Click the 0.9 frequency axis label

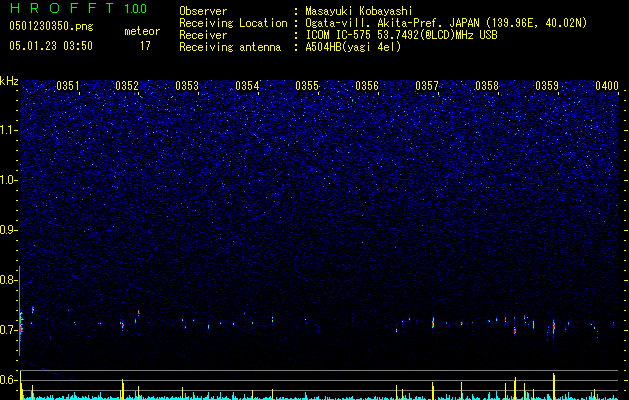click(8, 230)
